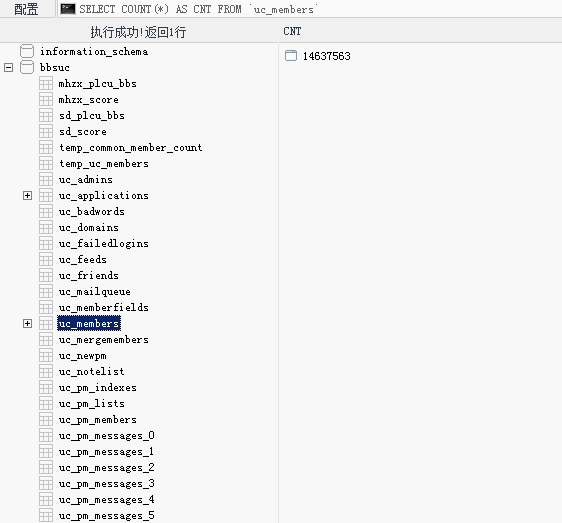Click the CNT column header
The image size is (562, 523).
pos(292,32)
